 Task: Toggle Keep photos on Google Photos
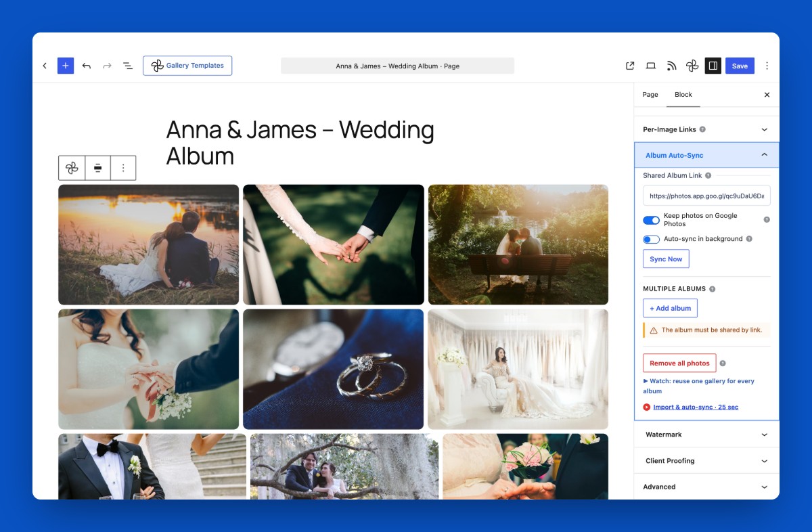pos(651,220)
